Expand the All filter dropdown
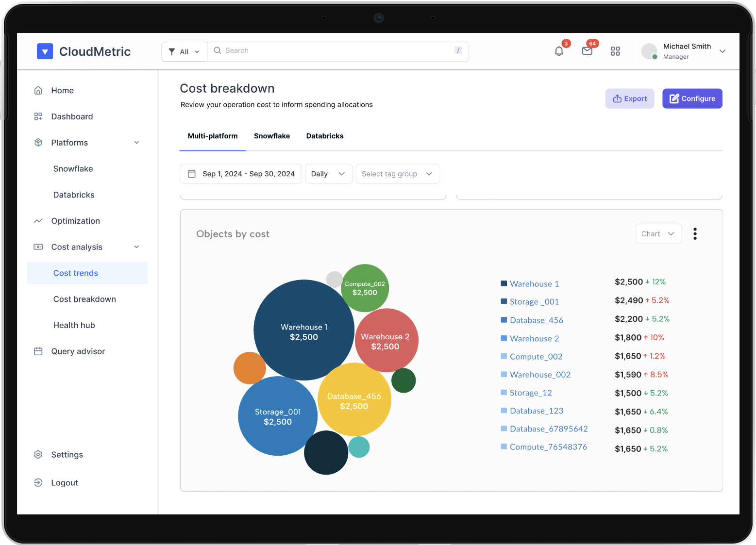Viewport: 756px width, 545px height. coord(184,52)
